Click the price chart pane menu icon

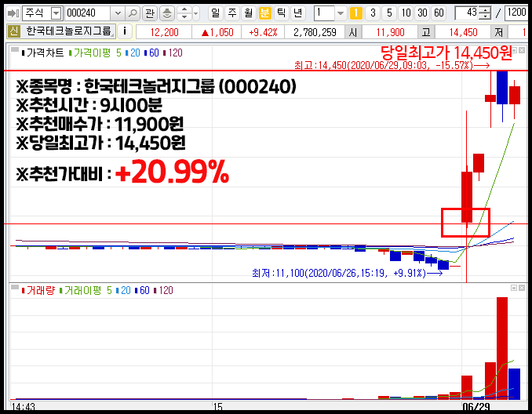pos(14,50)
